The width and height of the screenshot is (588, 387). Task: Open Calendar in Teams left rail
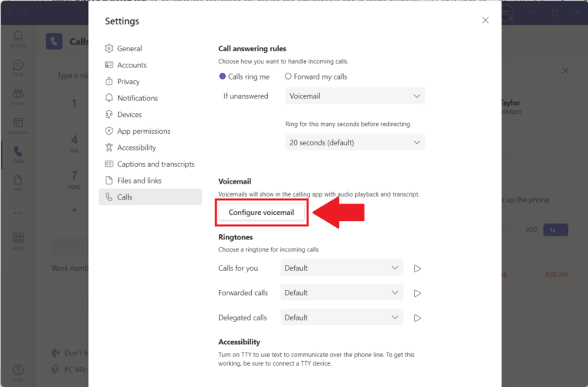18,125
